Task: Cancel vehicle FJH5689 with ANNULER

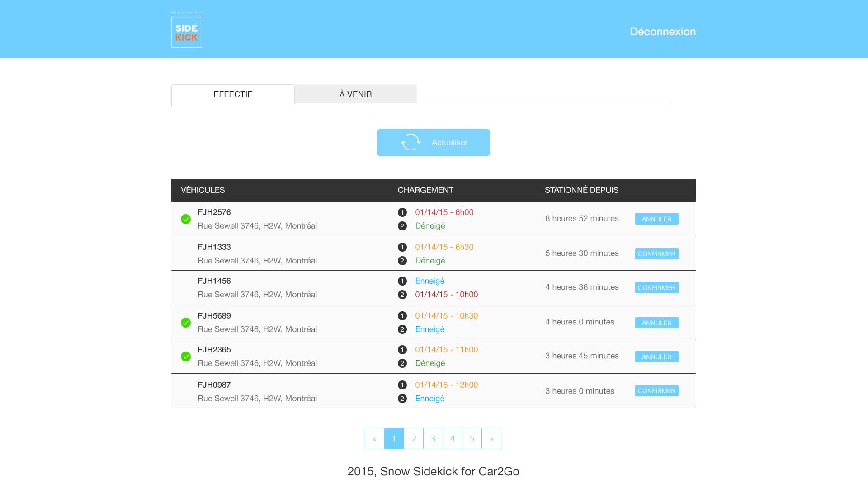Action: tap(656, 323)
